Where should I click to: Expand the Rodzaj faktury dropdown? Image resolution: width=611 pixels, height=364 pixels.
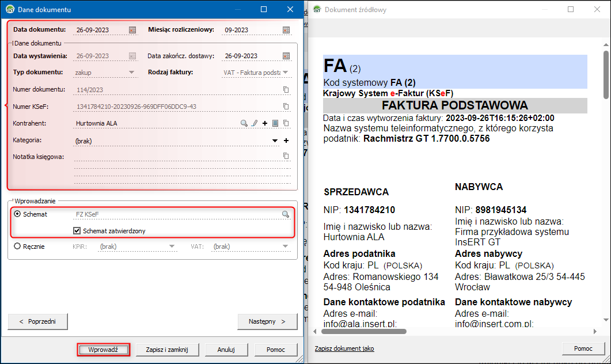click(285, 73)
